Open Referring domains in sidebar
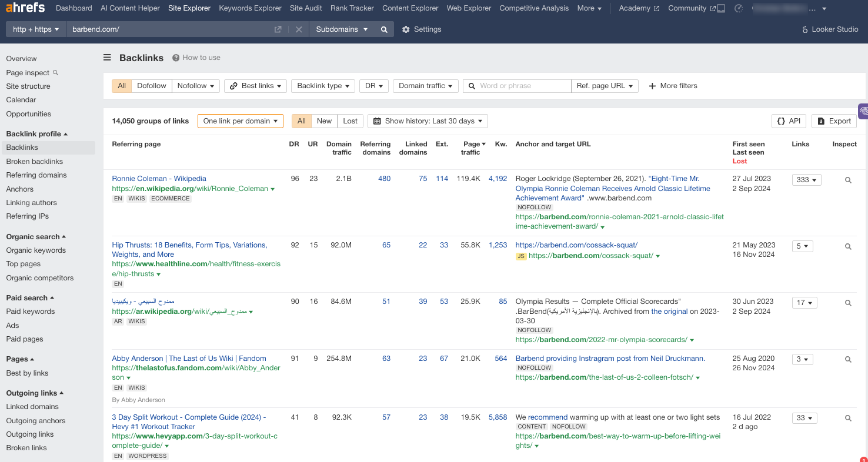 [x=36, y=175]
